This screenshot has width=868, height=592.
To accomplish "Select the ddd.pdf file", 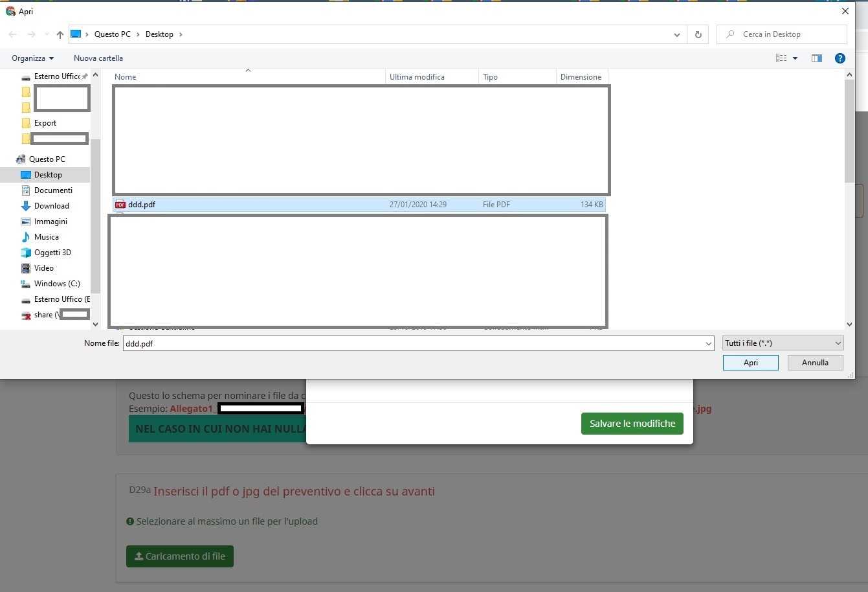I will point(359,205).
